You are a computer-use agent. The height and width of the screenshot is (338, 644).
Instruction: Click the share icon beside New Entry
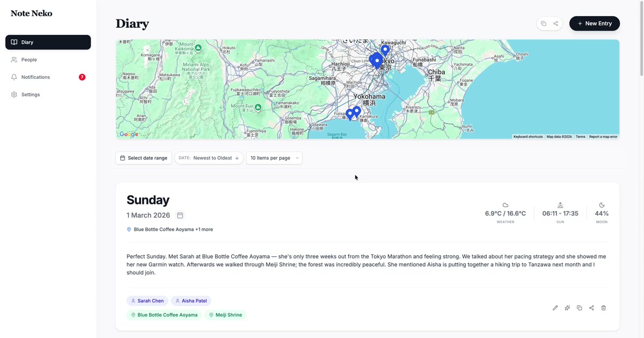(x=555, y=24)
